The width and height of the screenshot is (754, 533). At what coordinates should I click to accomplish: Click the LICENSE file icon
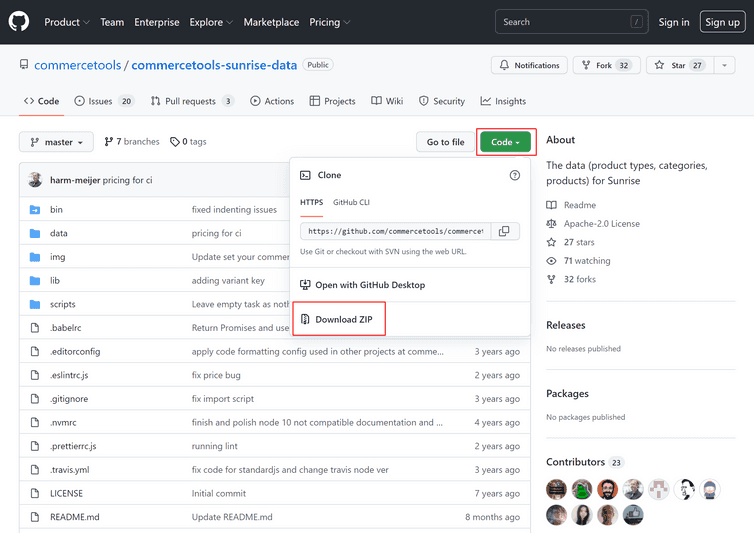tap(35, 493)
